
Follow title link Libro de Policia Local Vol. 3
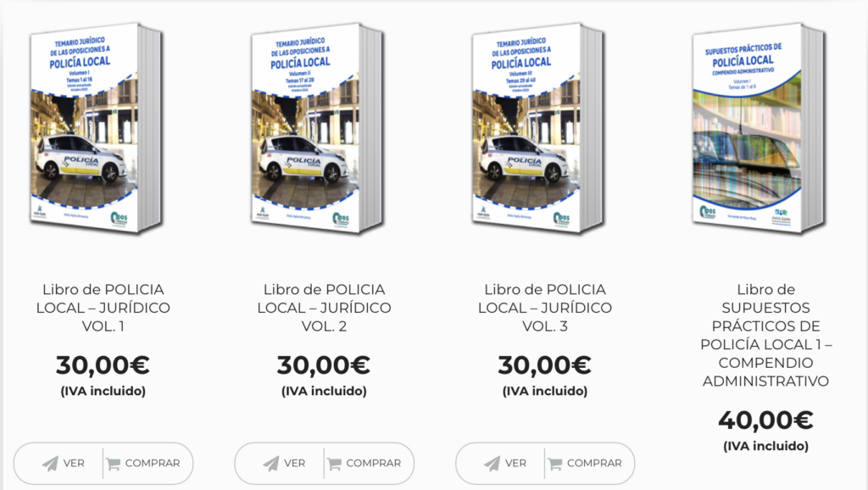click(545, 308)
